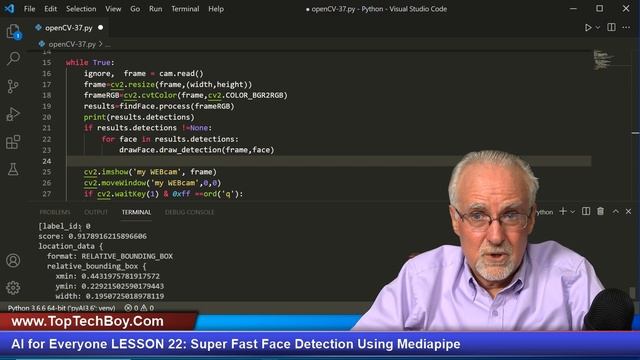Click the python terminal name label
This screenshot has height=360, width=640.
click(x=545, y=212)
